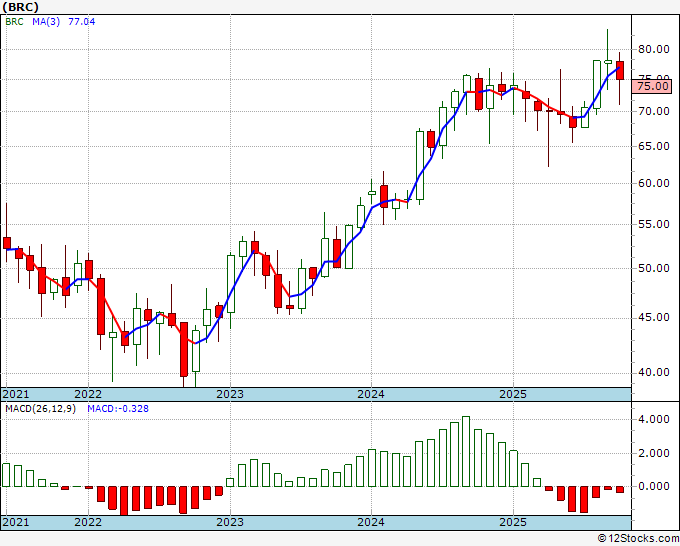Select the BRC legend label

pyautogui.click(x=14, y=22)
